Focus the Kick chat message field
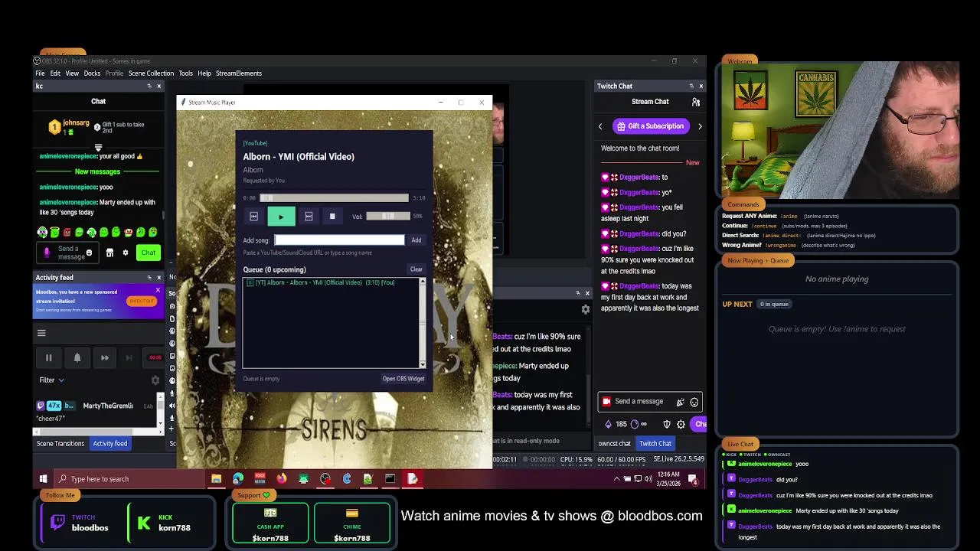The image size is (980, 551). pyautogui.click(x=69, y=253)
